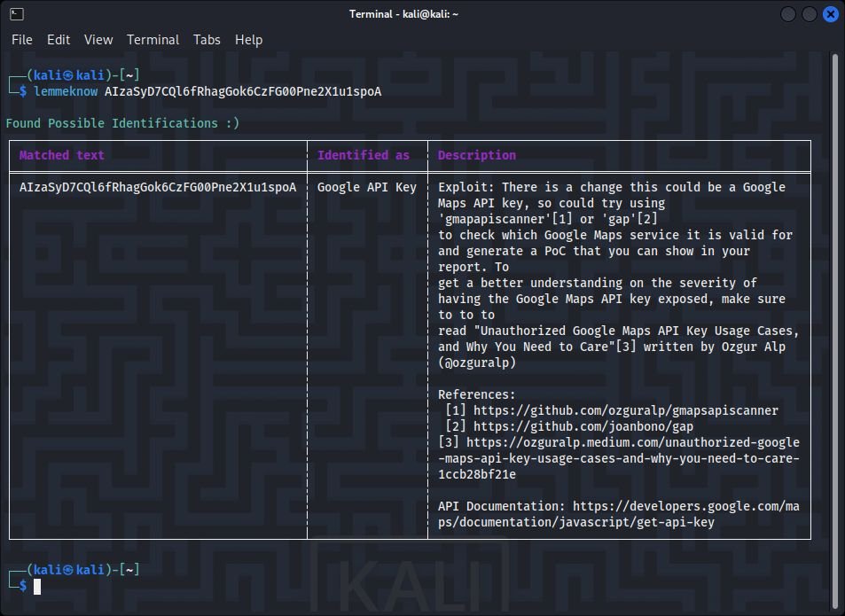Open the View menu

[x=98, y=40]
